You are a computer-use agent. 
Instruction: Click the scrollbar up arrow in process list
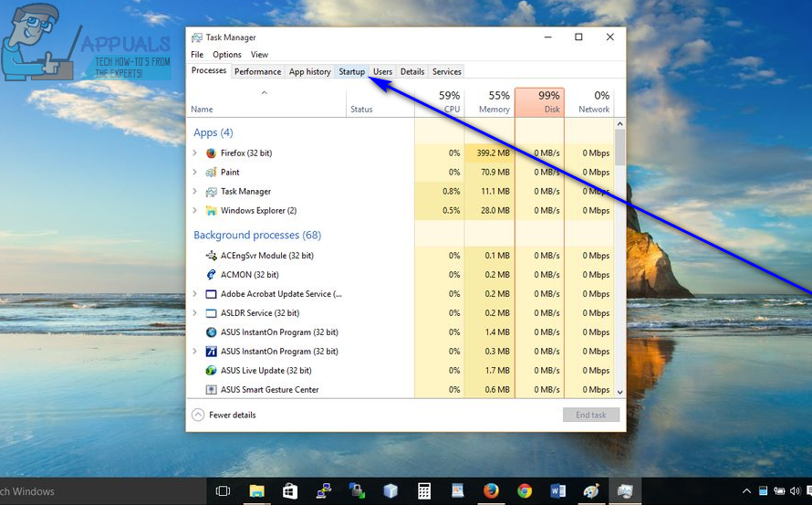[x=619, y=124]
